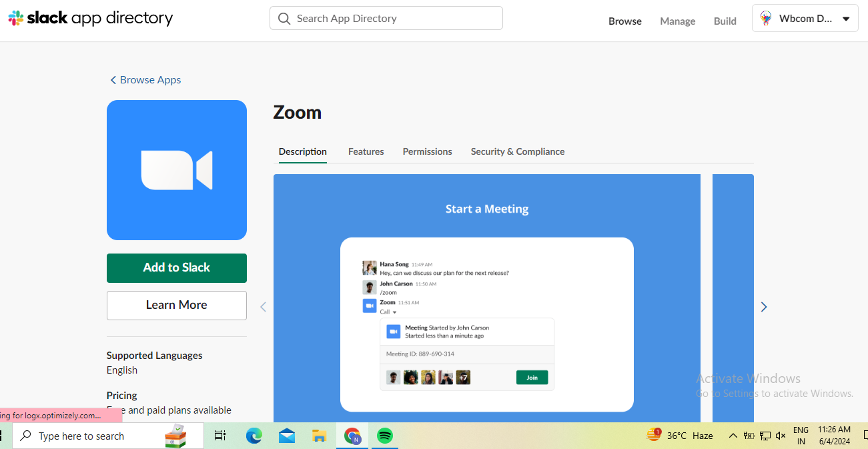Open Google Chrome from the taskbar
Viewport: 868px width, 449px height.
coord(352,436)
